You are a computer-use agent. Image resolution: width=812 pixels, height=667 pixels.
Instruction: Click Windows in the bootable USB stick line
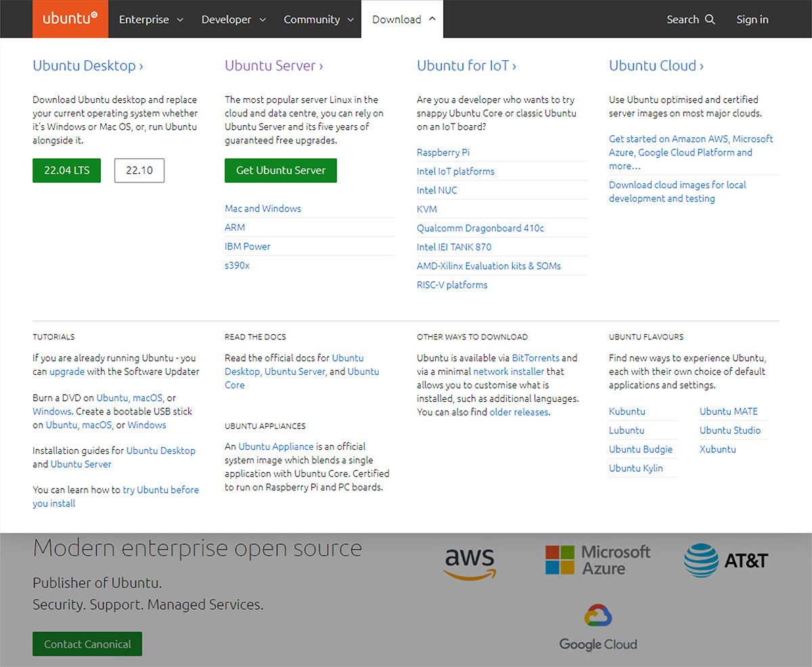coord(147,425)
